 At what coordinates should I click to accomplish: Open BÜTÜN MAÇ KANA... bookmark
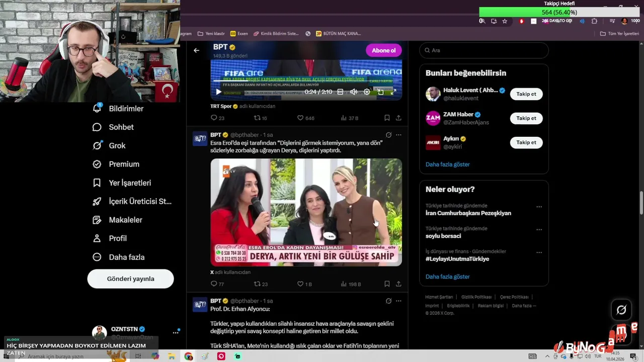click(338, 34)
